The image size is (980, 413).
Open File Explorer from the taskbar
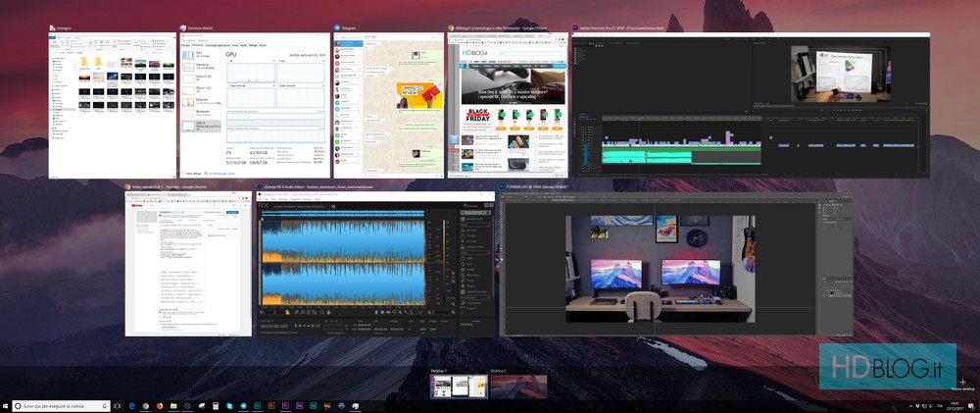point(173,406)
